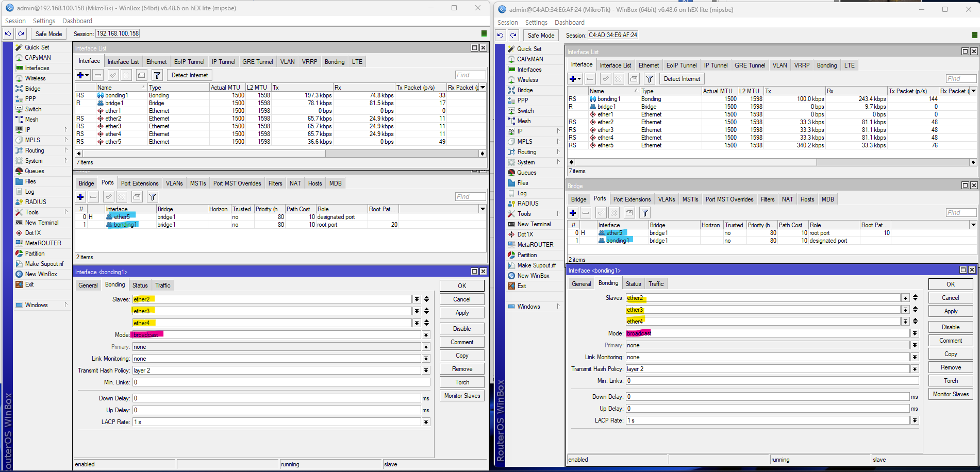This screenshot has width=980, height=472.
Task: Expand IP submenu in left sidebar
Action: (x=66, y=130)
